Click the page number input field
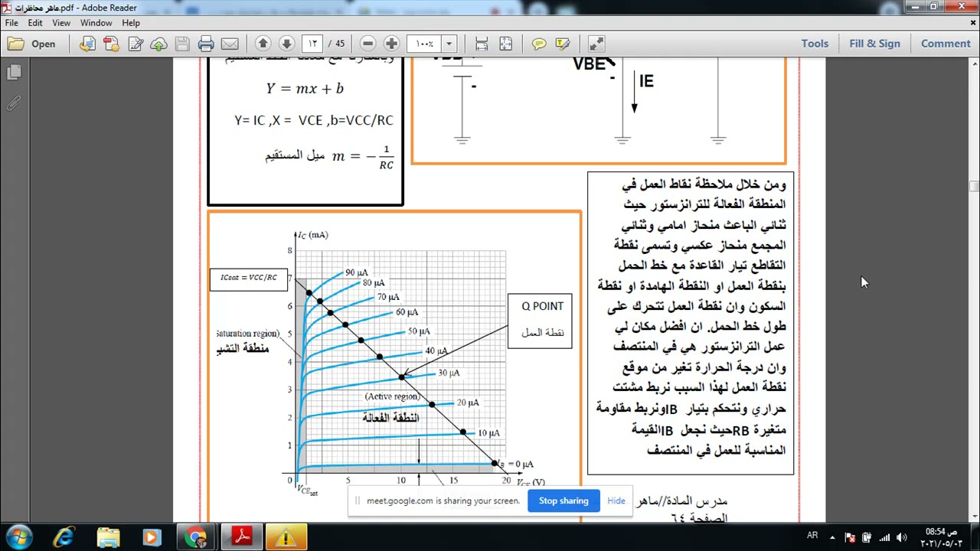The image size is (980, 551). tap(312, 44)
